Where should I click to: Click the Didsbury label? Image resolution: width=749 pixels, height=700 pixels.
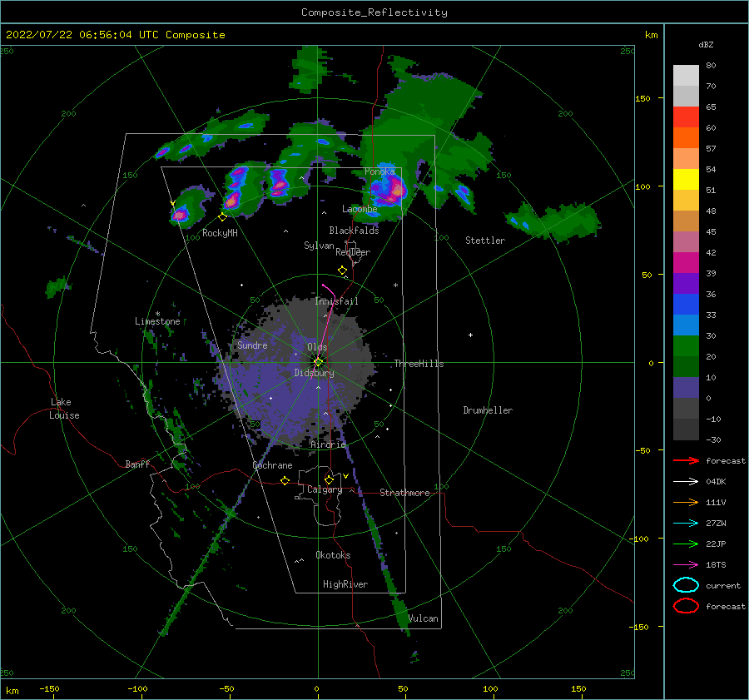[x=314, y=373]
